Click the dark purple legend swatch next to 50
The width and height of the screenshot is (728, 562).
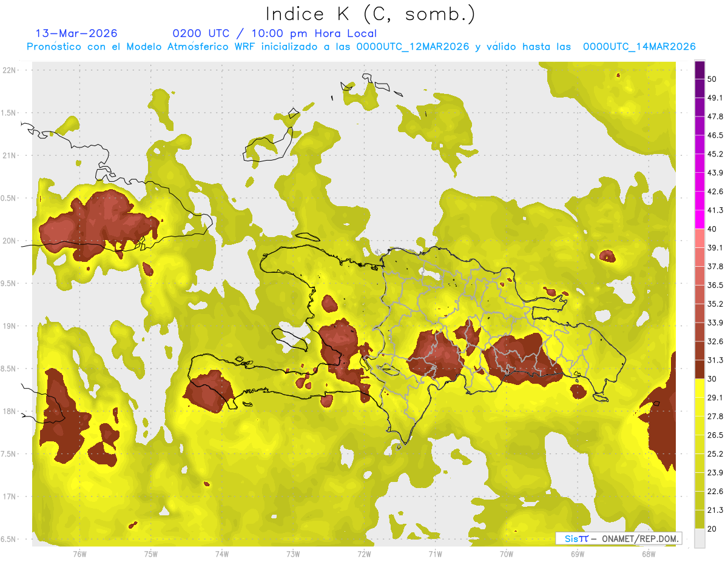[x=700, y=71]
